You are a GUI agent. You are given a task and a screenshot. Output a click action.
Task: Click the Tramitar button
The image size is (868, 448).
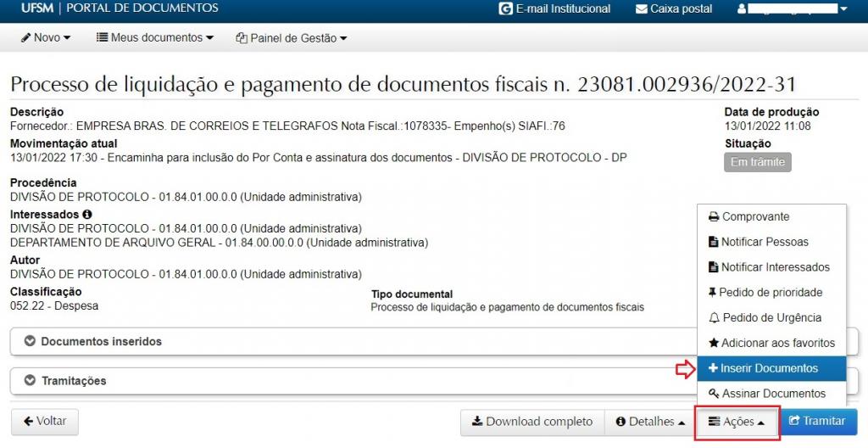click(x=817, y=422)
